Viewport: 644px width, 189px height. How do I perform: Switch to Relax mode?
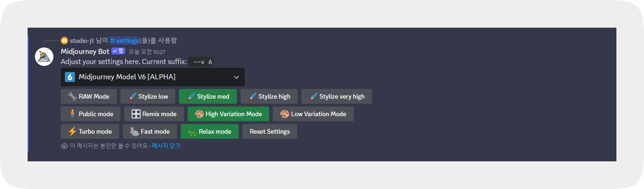[x=210, y=131]
